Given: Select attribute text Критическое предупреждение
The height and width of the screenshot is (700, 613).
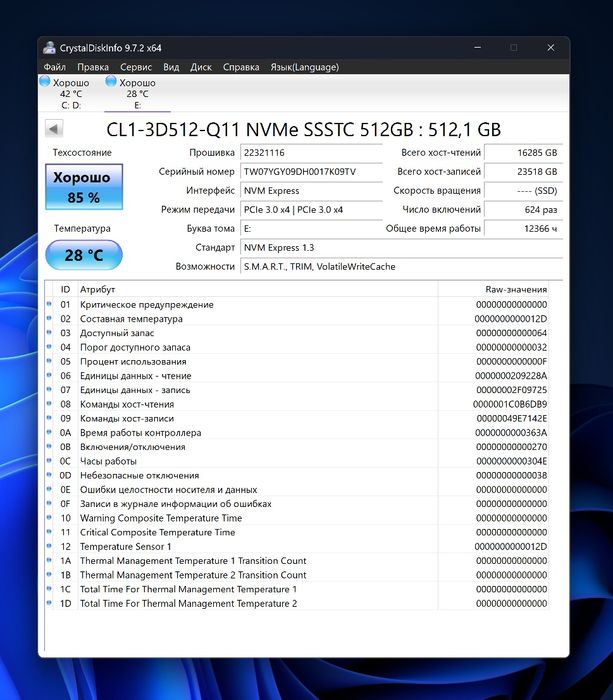Looking at the screenshot, I should coord(146,304).
